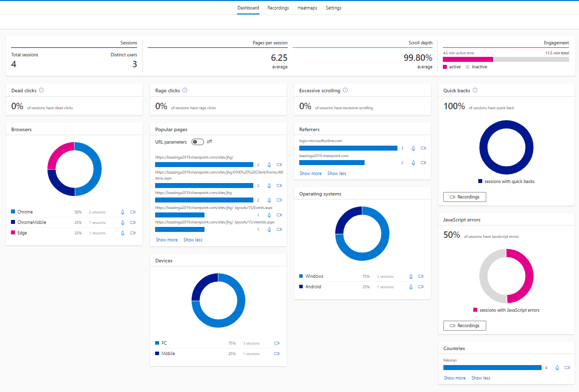Switch to the Heatmaps tab
The width and height of the screenshot is (579, 392).
click(x=307, y=8)
